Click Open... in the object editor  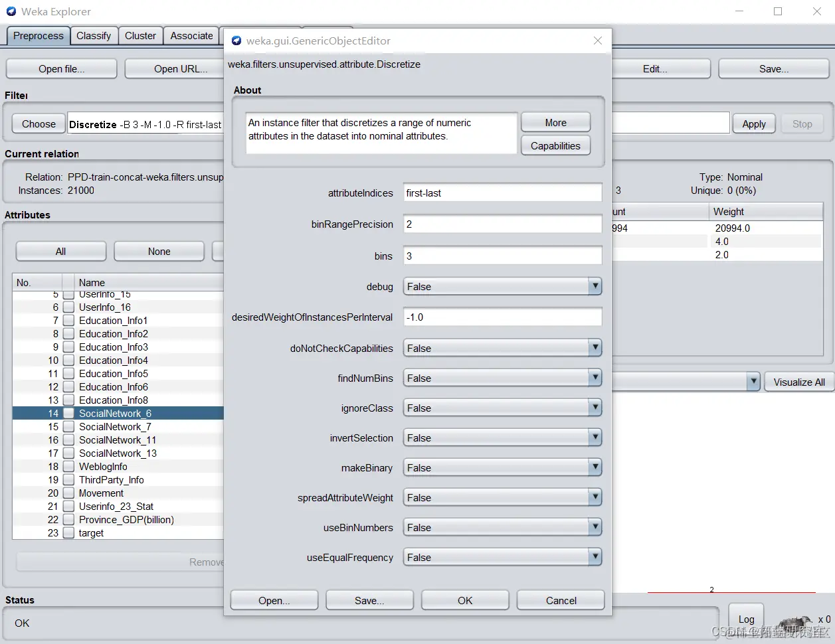tap(274, 600)
